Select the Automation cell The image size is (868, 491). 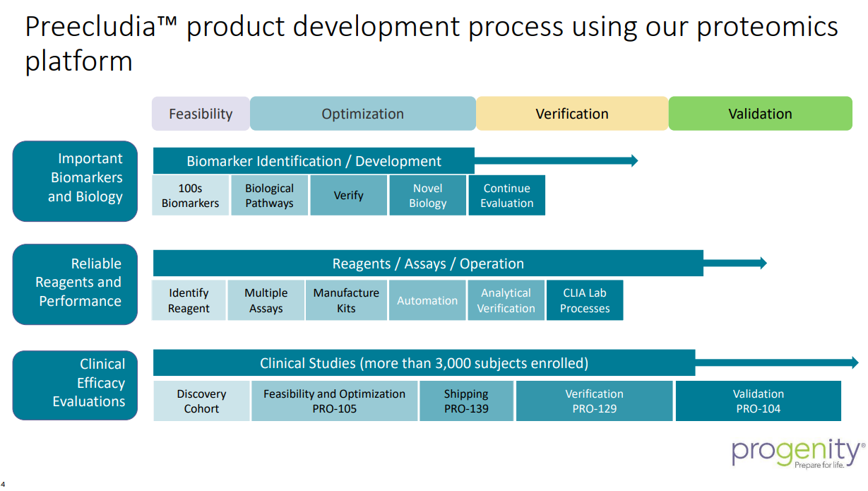coord(427,300)
